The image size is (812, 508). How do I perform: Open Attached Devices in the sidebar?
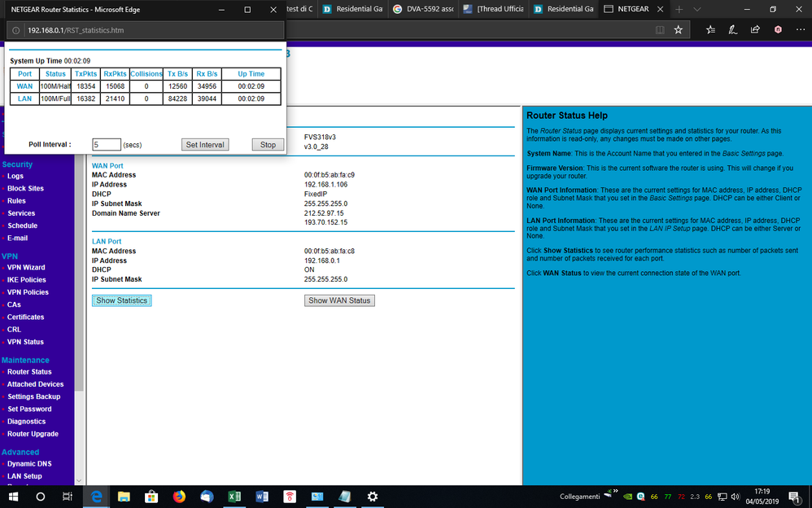[x=36, y=383]
